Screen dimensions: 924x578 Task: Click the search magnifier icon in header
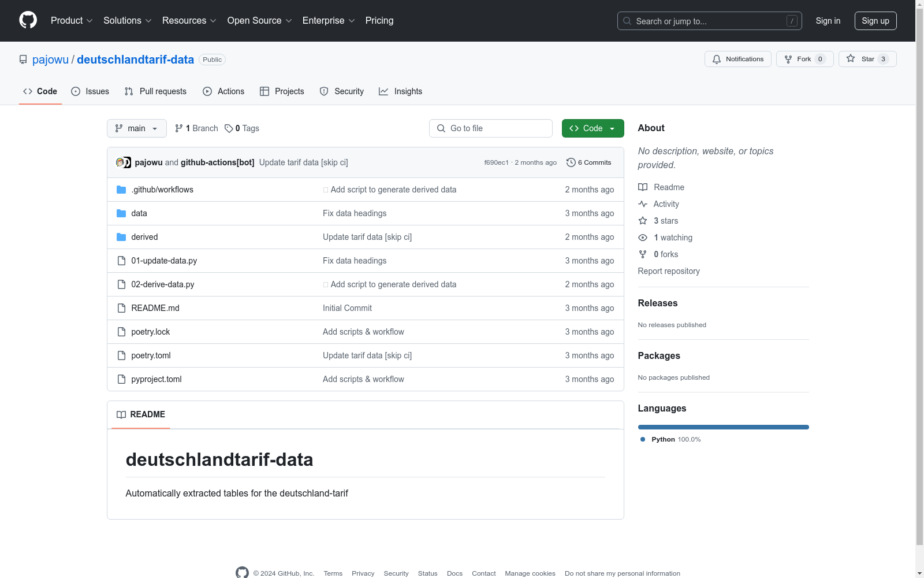pyautogui.click(x=627, y=21)
